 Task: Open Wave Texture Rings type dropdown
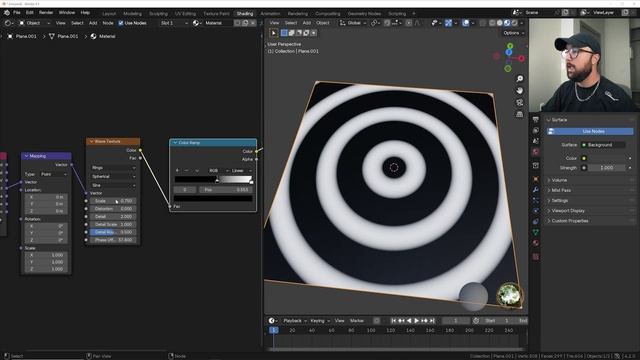coord(113,168)
